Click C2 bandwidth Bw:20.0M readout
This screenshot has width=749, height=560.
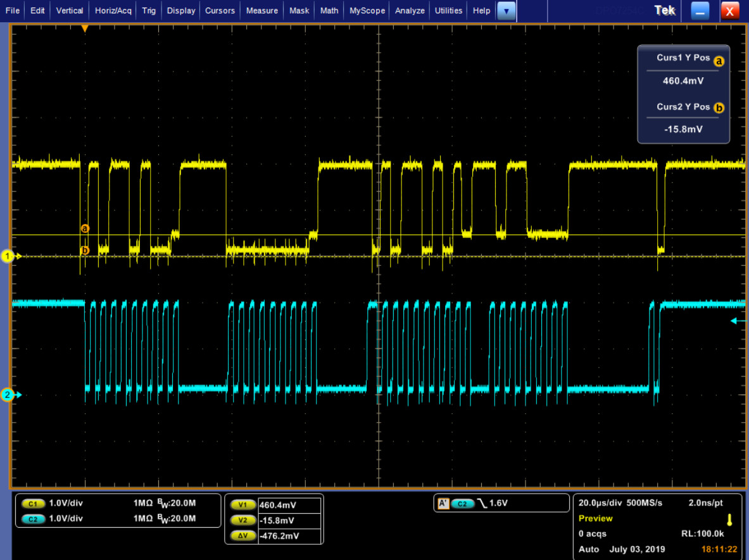pyautogui.click(x=176, y=519)
